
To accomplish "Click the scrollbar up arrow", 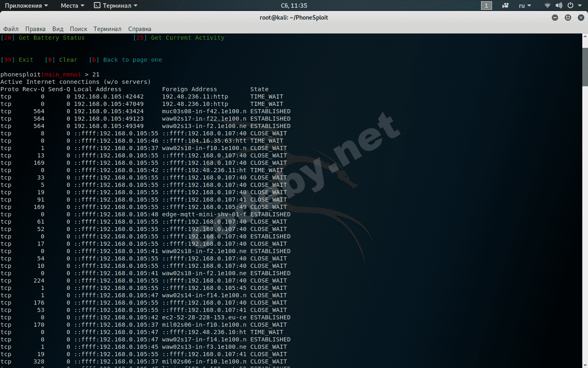I will pos(585,36).
